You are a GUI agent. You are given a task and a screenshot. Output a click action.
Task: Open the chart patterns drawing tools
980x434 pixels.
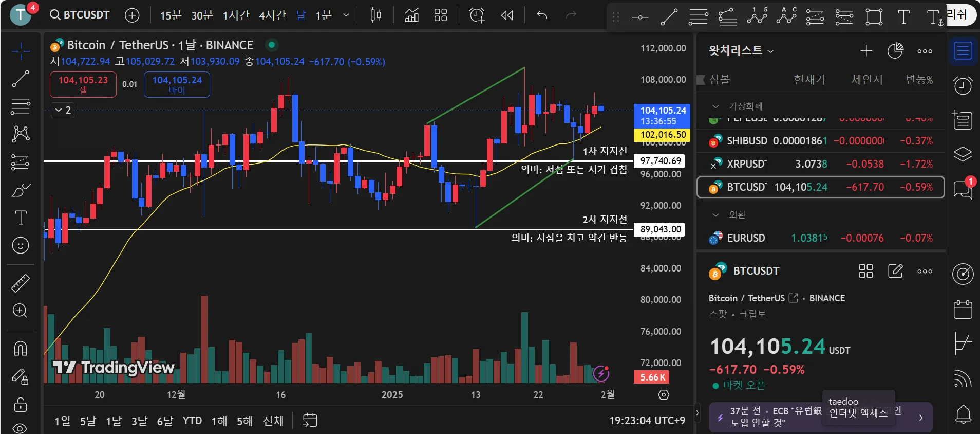[21, 134]
